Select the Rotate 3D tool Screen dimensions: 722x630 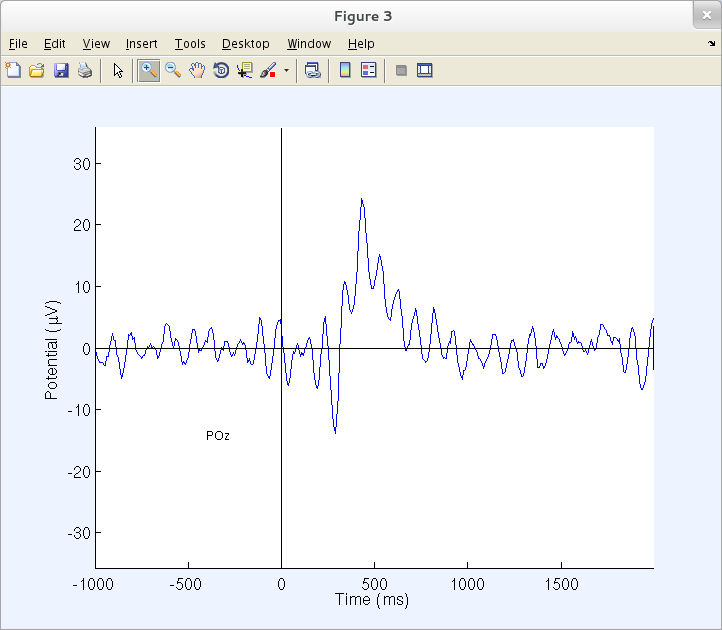tap(221, 71)
